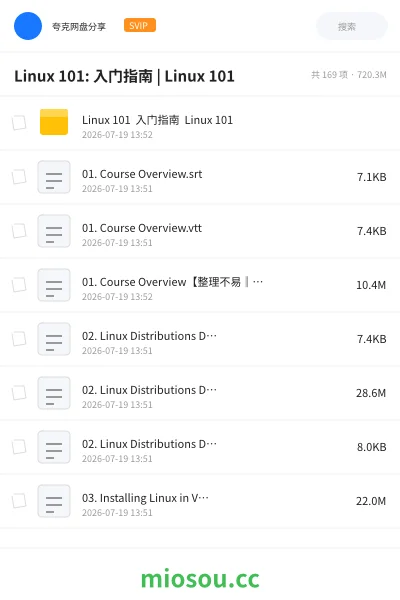The height and width of the screenshot is (600, 400).
Task: Click file icon of the 7.4KB Linux Distributions file
Action: 54,339
